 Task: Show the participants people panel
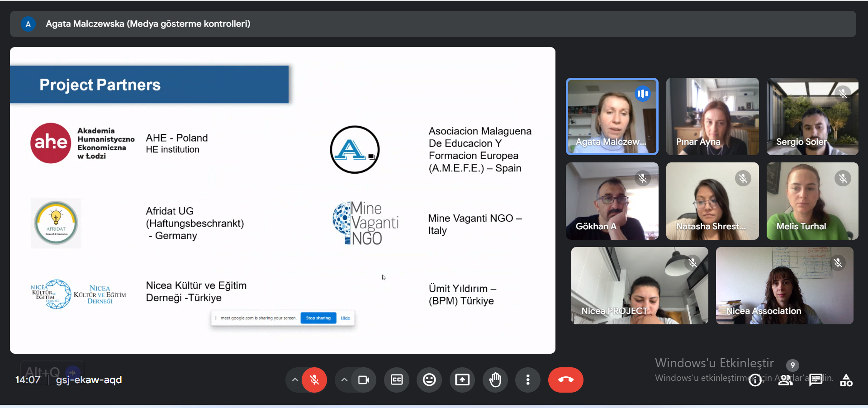[x=786, y=380]
